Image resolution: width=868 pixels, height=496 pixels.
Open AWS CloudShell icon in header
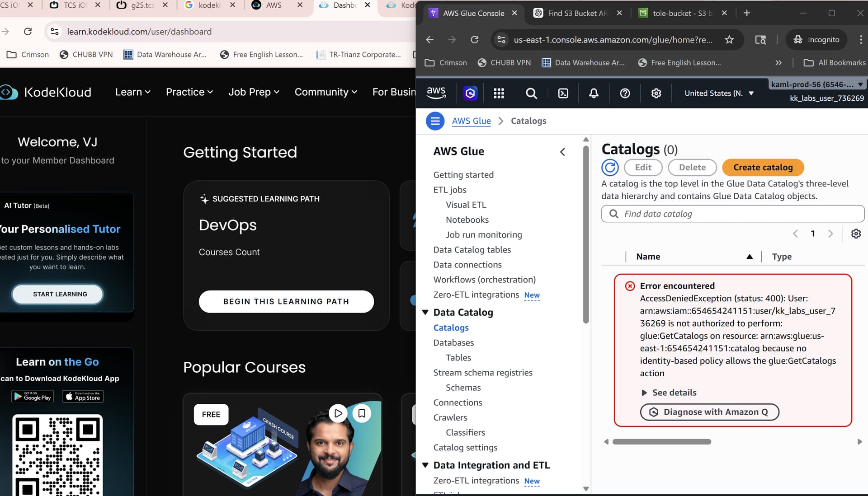[x=563, y=94]
